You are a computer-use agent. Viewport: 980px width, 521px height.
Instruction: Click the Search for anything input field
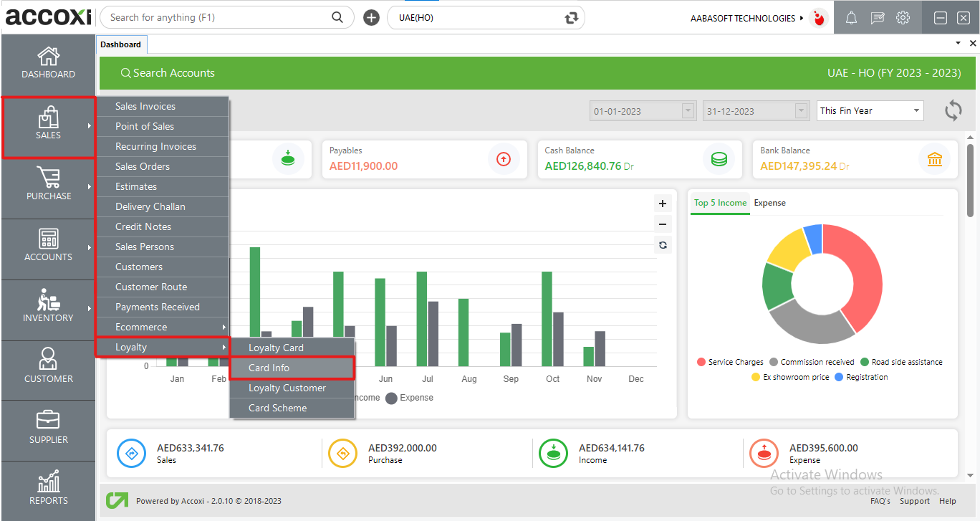(x=218, y=17)
